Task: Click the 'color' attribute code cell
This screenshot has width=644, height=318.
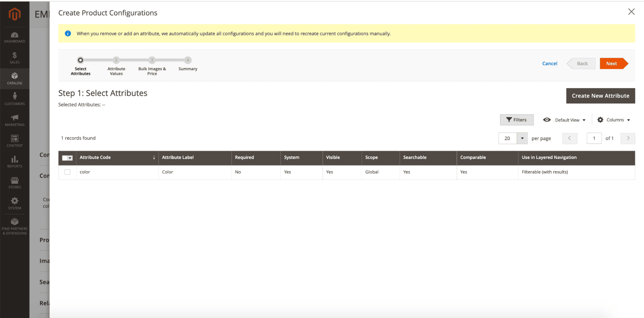Action: [x=117, y=172]
